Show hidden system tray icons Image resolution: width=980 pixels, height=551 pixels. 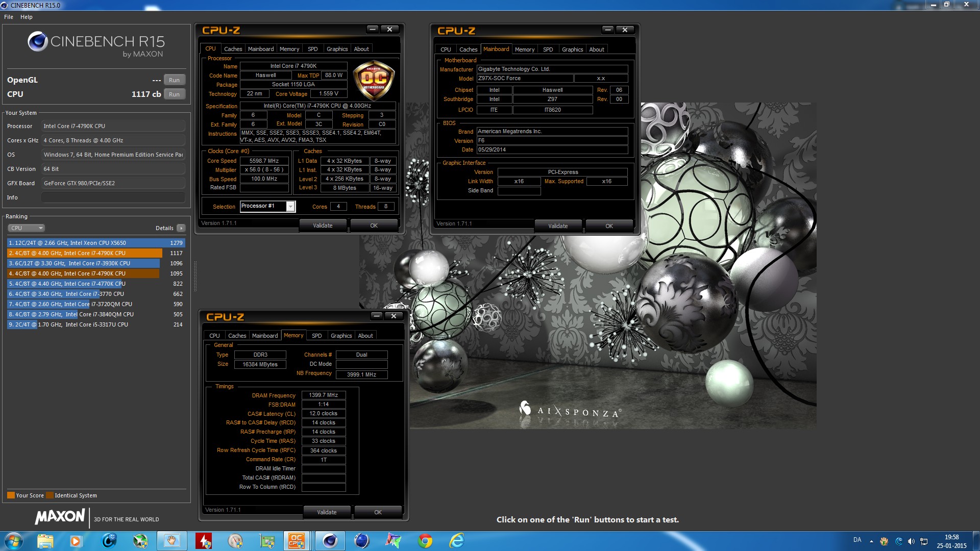point(871,541)
